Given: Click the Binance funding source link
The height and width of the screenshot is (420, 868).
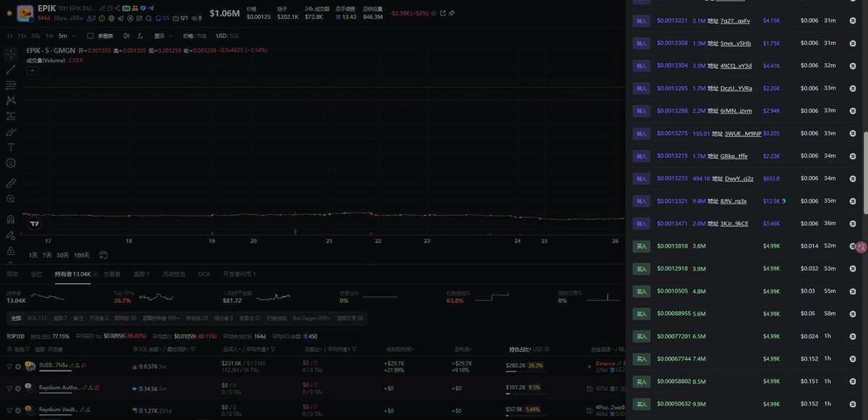Looking at the screenshot, I should (605, 364).
